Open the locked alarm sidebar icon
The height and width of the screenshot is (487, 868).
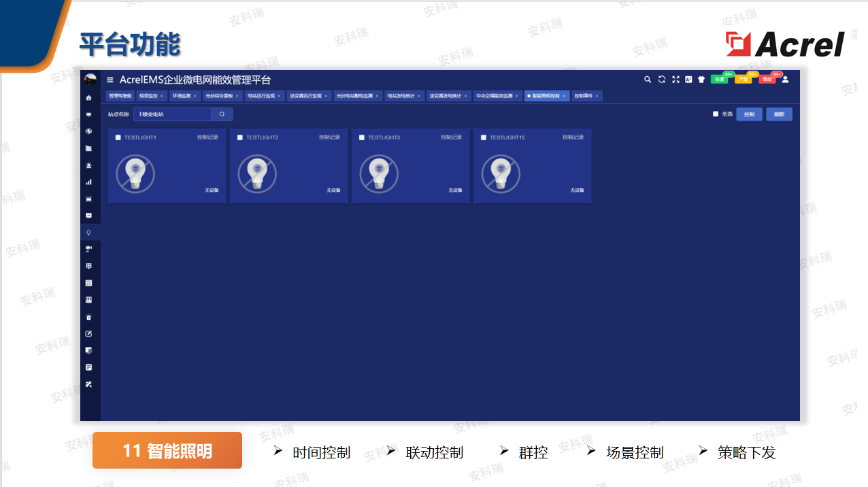(88, 317)
